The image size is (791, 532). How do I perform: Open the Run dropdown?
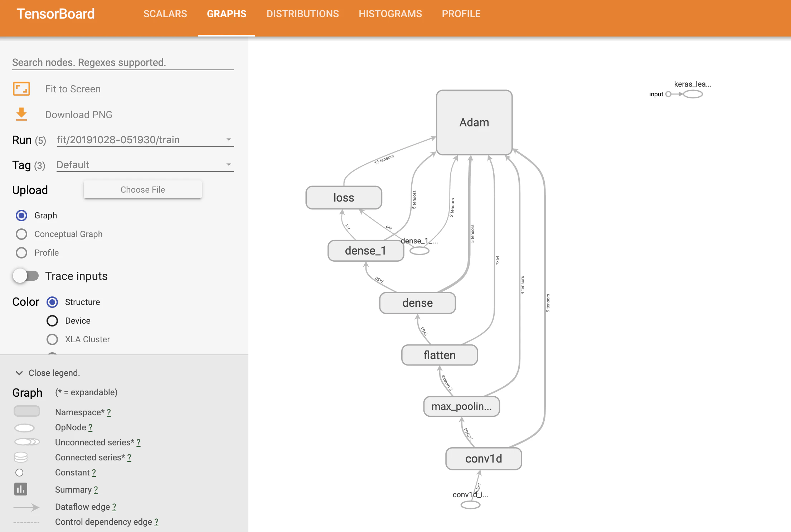coord(145,140)
